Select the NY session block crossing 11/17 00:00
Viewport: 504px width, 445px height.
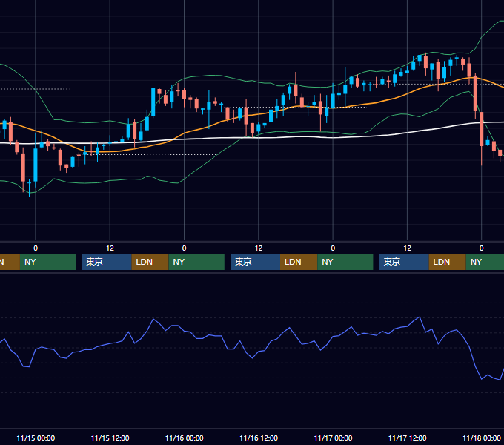point(345,262)
